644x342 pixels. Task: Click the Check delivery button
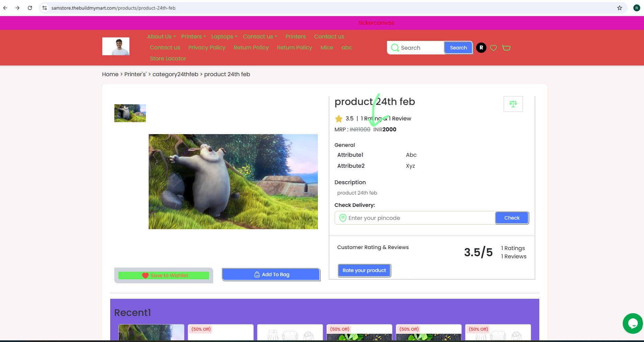[512, 218]
